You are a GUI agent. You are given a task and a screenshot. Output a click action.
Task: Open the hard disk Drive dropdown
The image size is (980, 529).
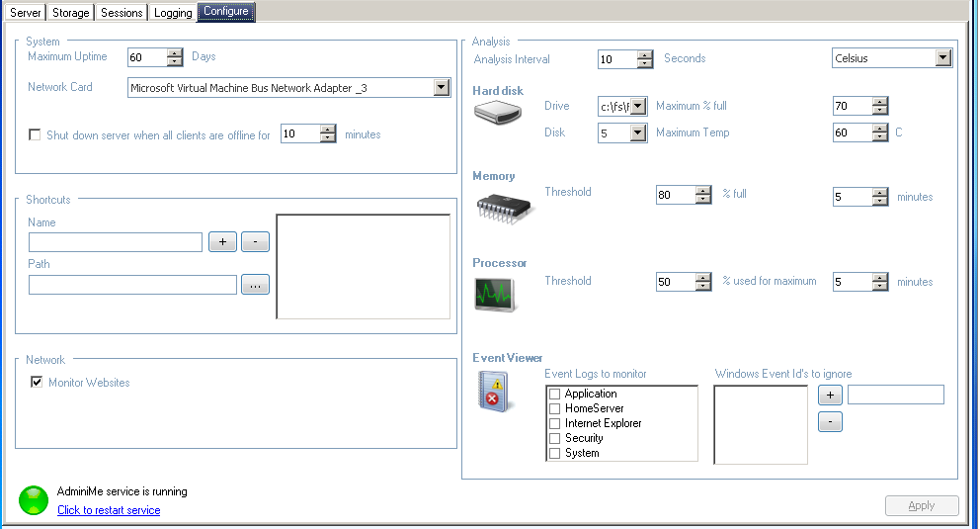[x=638, y=107]
